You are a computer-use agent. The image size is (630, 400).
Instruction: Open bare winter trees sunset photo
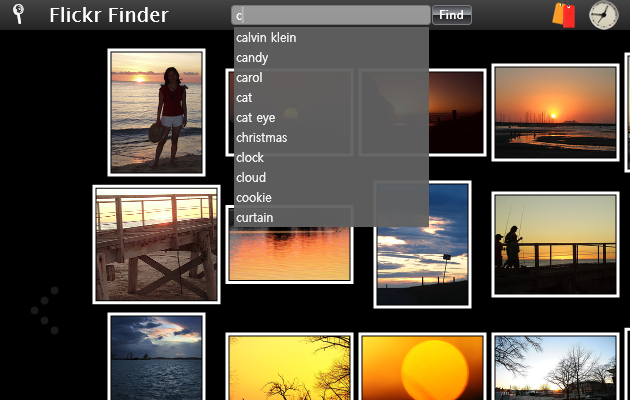(555, 366)
